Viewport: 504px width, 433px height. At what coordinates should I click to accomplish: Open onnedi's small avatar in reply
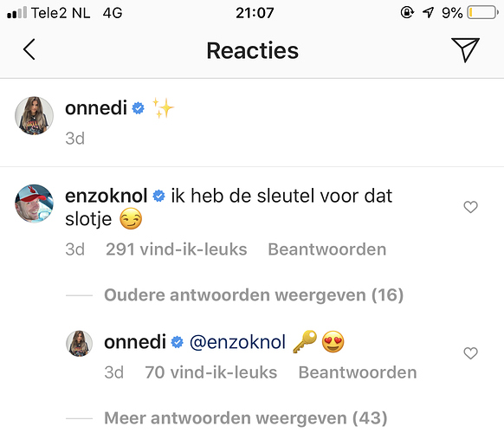tap(79, 343)
